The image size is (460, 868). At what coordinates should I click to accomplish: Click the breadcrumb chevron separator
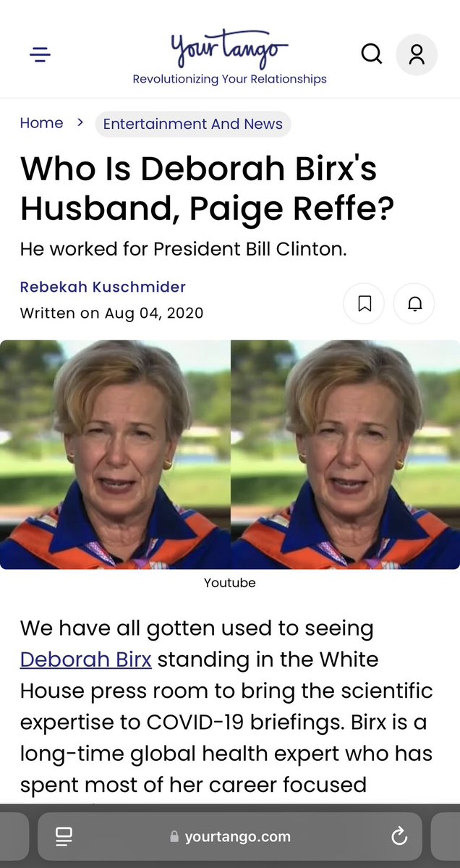coord(80,123)
